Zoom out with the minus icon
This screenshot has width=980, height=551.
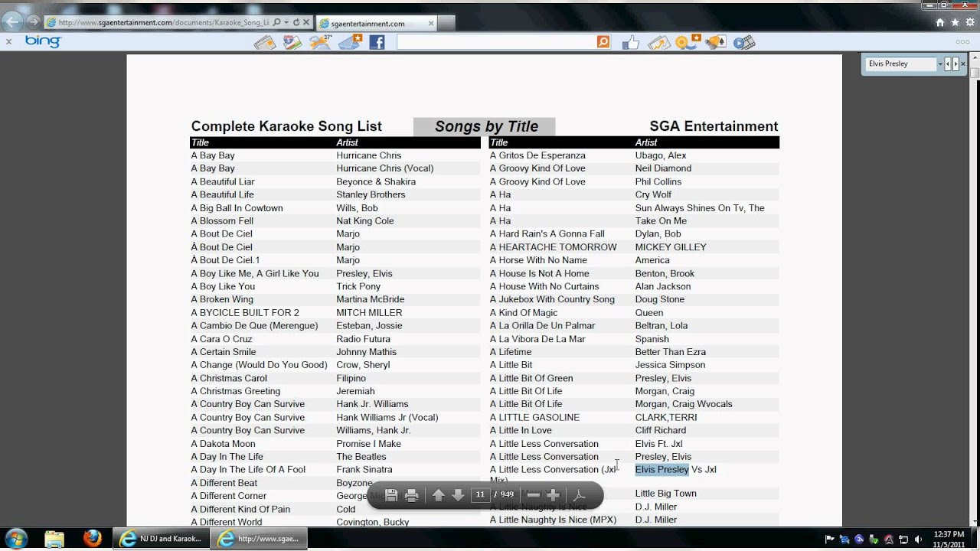tap(534, 495)
